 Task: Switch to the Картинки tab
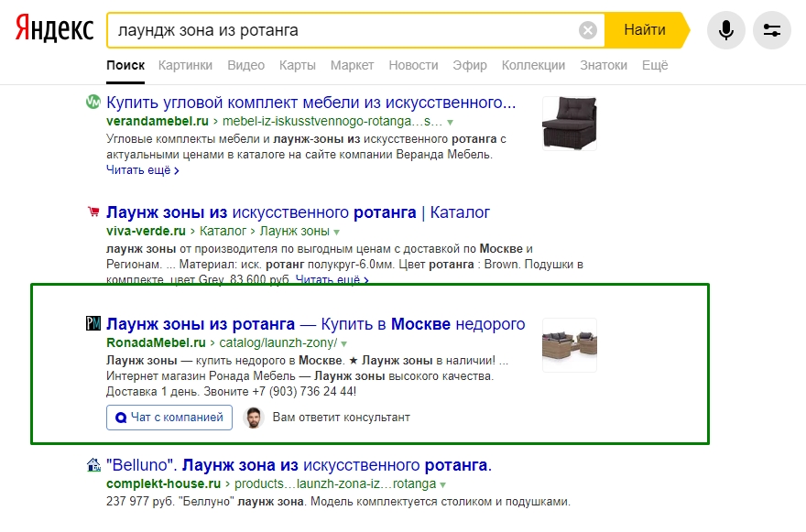coord(185,65)
